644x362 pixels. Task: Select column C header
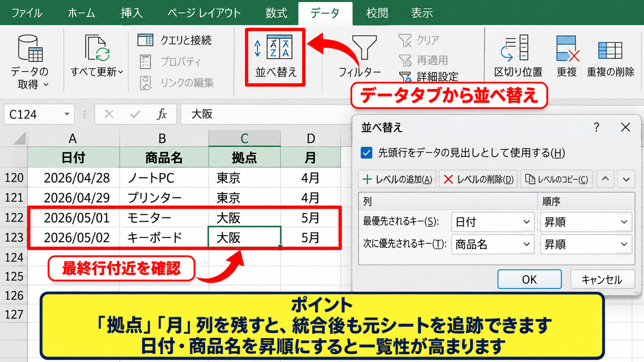[245, 138]
